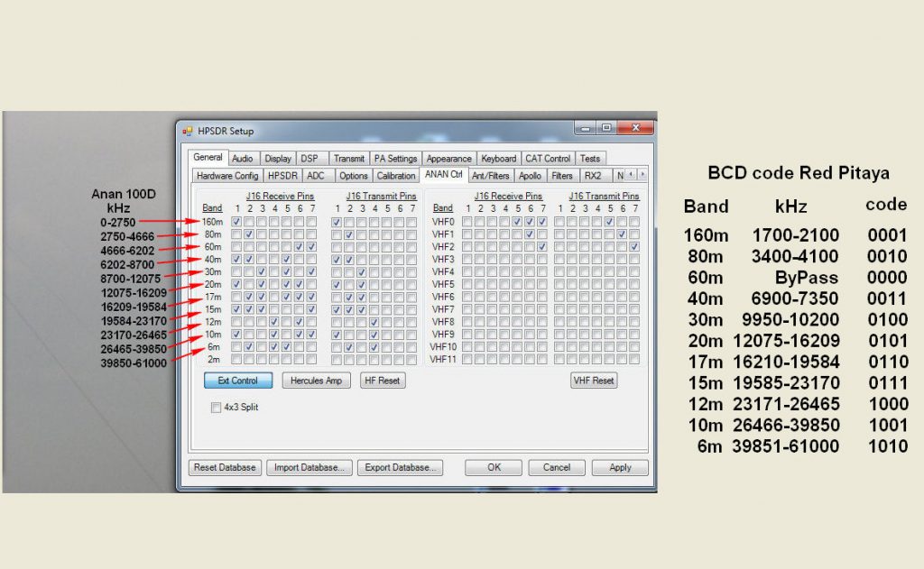This screenshot has height=569, width=924.
Task: Switch to the Appearance tab
Action: [449, 159]
